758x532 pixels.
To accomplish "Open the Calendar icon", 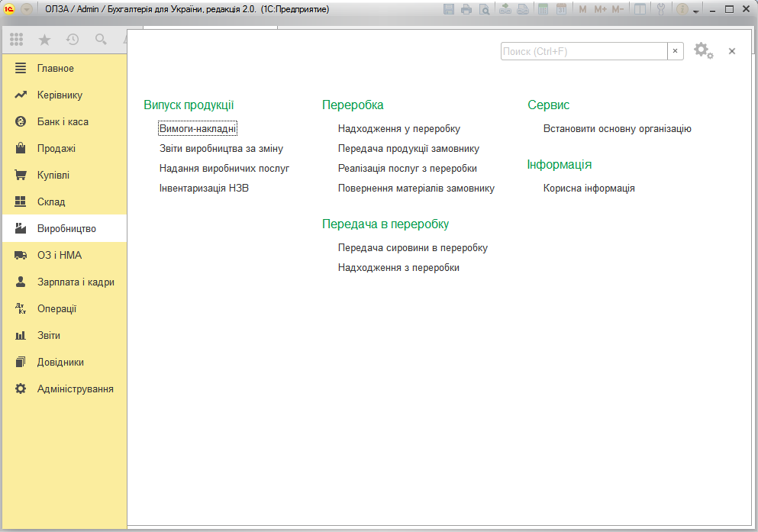I will (x=561, y=9).
